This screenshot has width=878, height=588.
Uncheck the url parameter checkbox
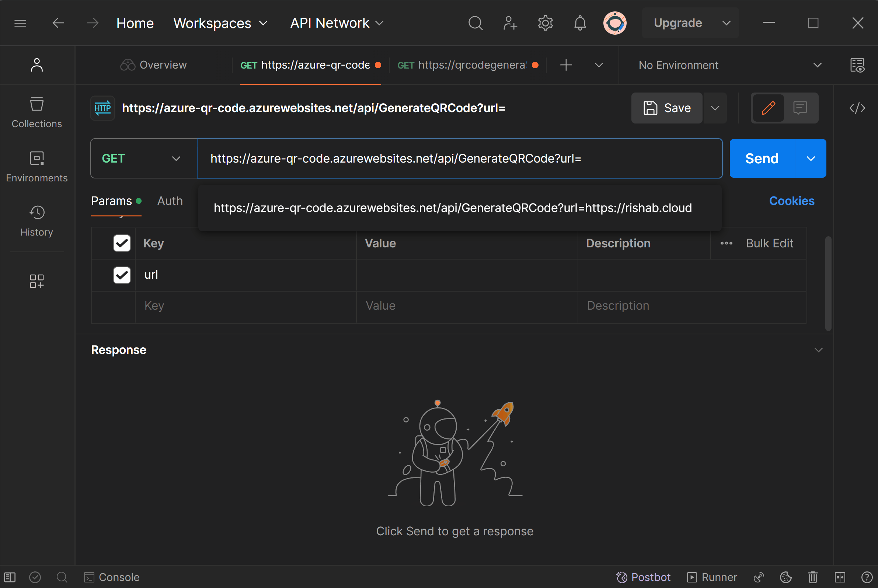pos(122,275)
